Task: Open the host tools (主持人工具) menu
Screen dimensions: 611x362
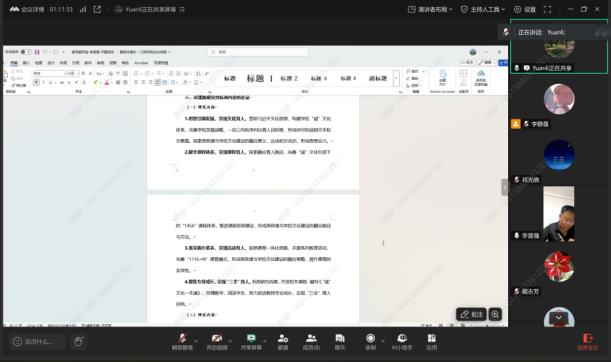Action: [483, 9]
